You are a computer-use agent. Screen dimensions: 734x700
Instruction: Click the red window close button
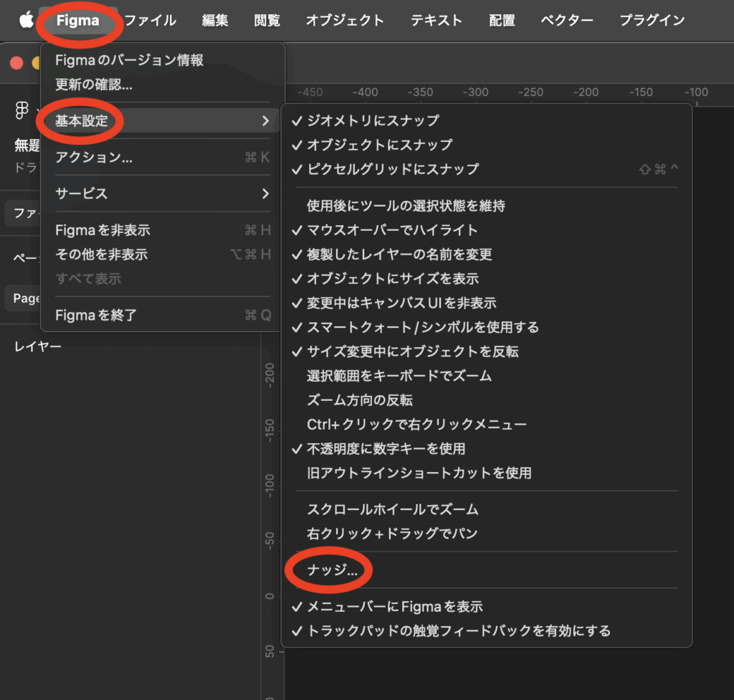click(x=16, y=63)
